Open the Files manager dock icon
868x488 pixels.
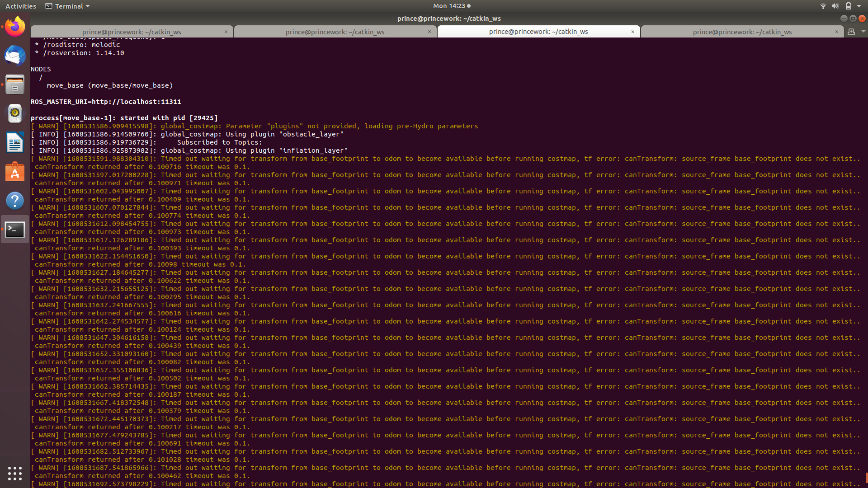pos(15,84)
